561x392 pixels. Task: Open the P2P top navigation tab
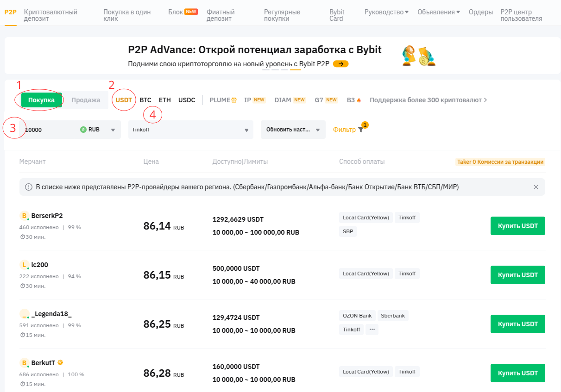pos(10,12)
